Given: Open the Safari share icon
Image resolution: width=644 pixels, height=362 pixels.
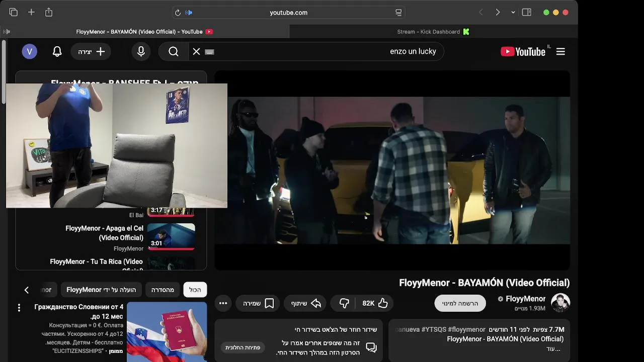Looking at the screenshot, I should tap(49, 13).
